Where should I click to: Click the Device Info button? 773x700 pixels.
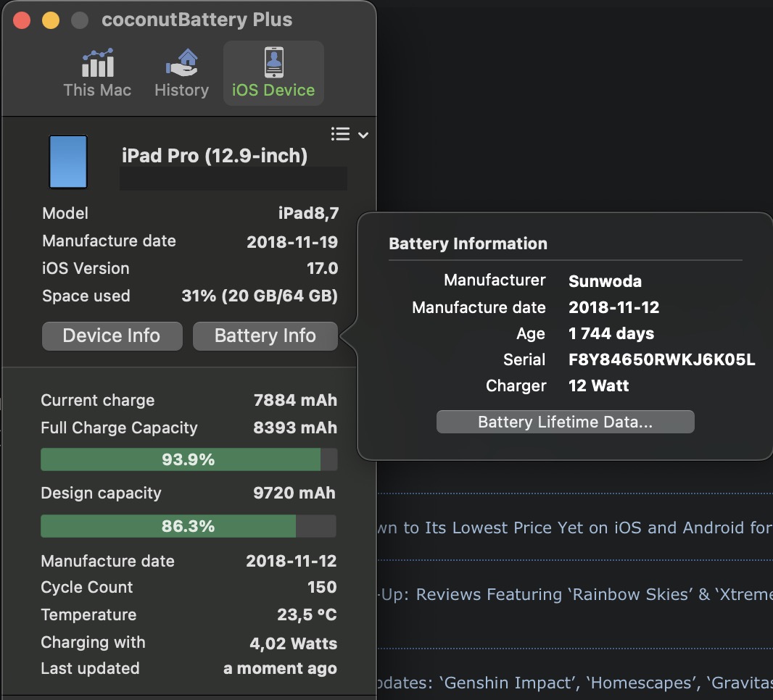click(x=112, y=336)
